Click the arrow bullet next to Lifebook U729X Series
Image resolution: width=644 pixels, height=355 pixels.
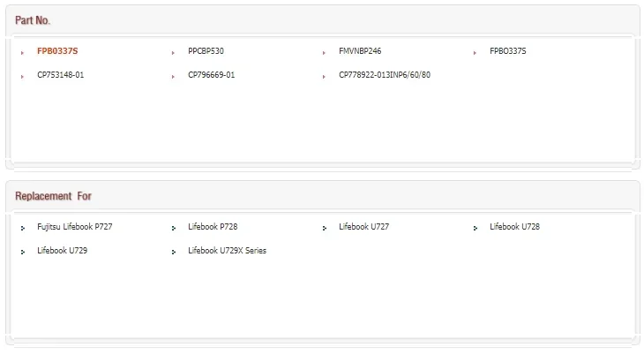click(173, 253)
